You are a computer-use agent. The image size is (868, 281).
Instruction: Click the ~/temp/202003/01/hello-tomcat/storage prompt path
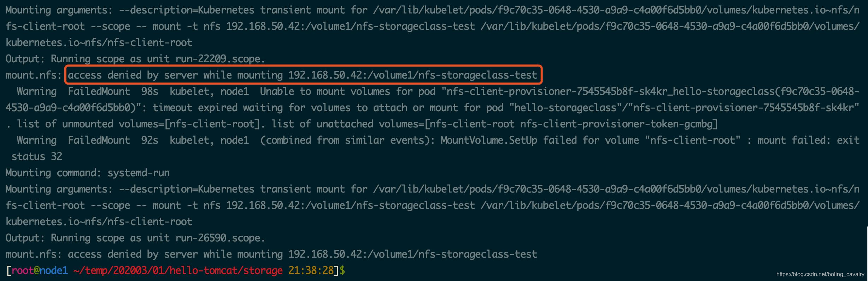point(178,271)
